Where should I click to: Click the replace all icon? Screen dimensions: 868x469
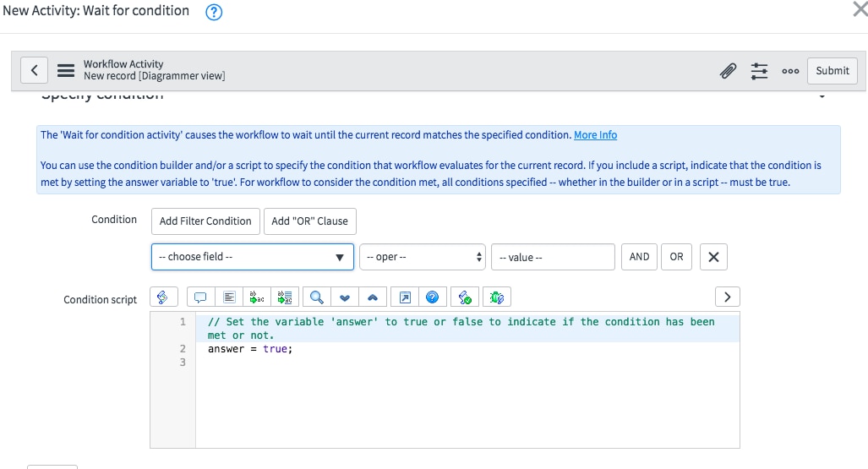pos(285,297)
